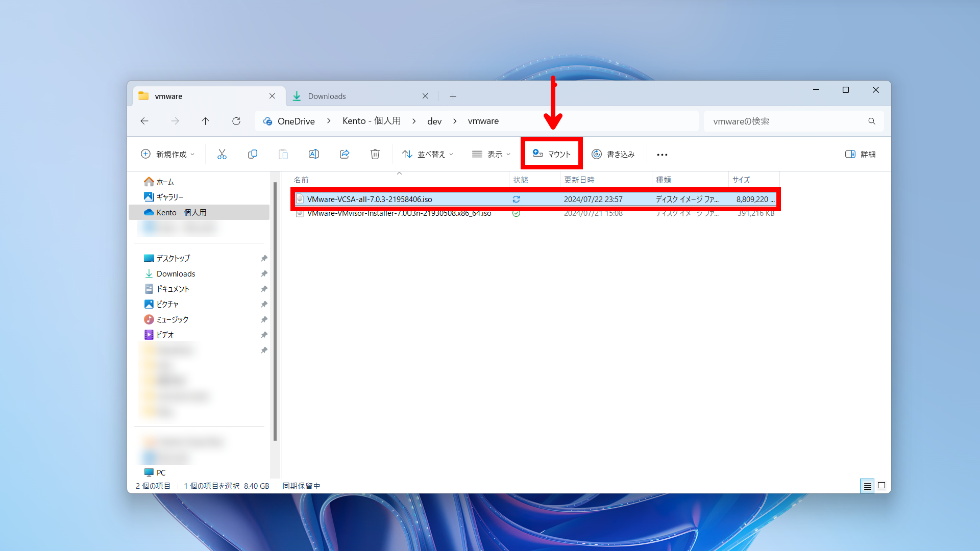The height and width of the screenshot is (551, 980).
Task: Click the Rename icon
Action: (x=313, y=154)
